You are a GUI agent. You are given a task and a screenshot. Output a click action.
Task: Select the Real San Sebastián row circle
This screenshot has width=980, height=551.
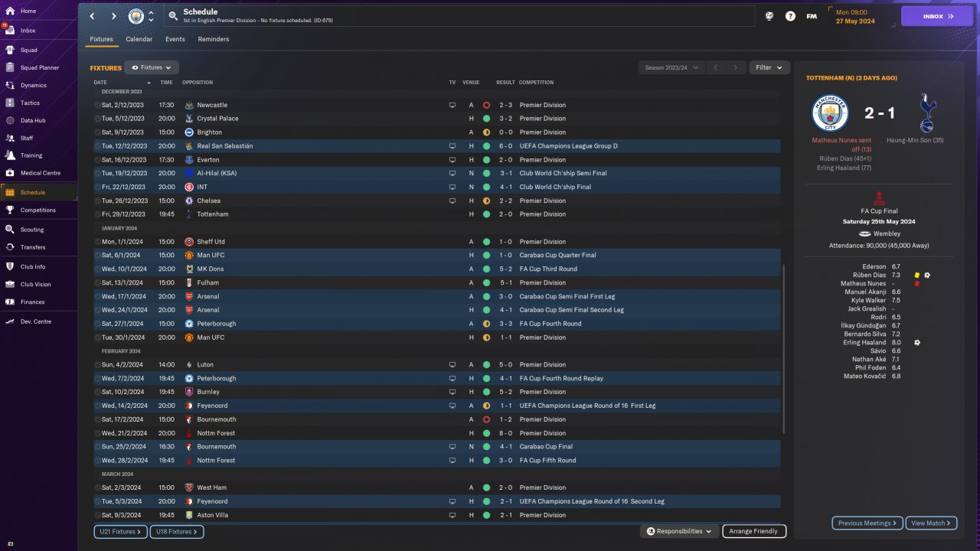(98, 145)
